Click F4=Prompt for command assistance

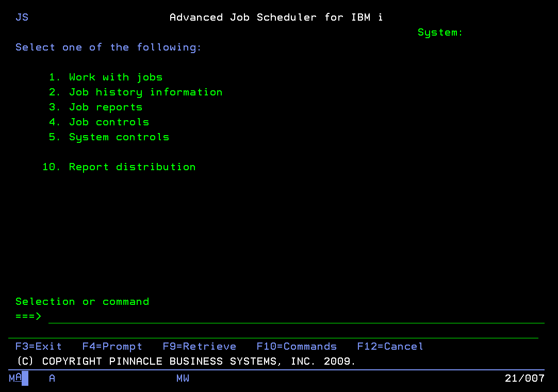112,346
